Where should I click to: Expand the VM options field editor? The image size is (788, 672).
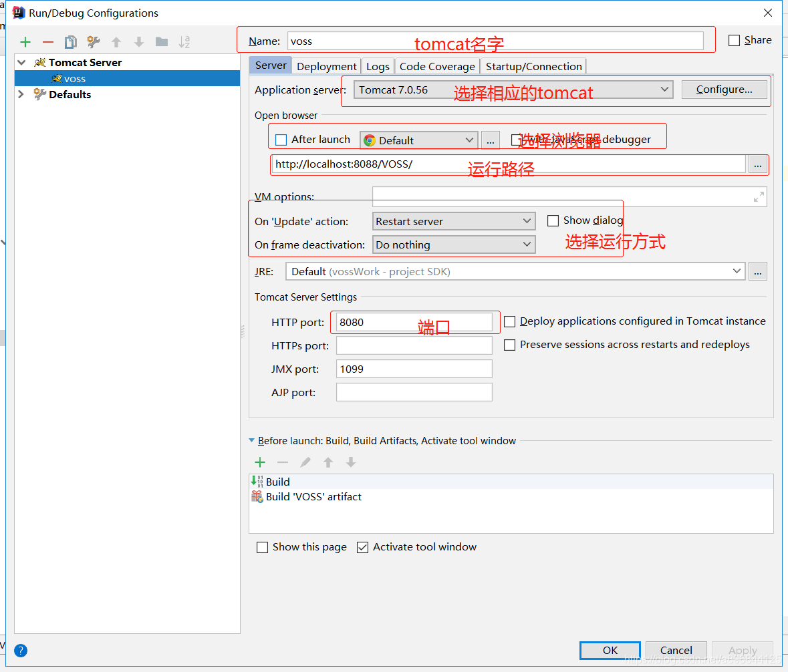(x=759, y=197)
